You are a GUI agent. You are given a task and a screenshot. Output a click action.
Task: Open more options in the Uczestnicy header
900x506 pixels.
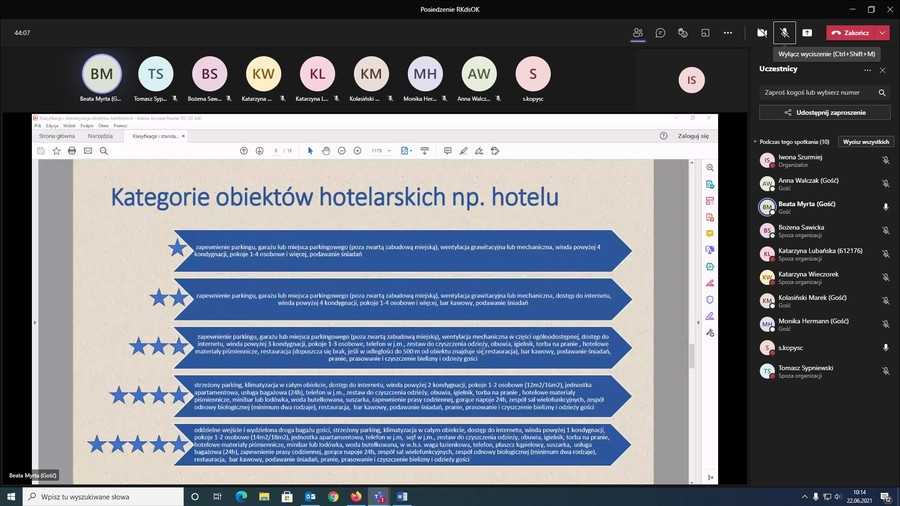(866, 70)
